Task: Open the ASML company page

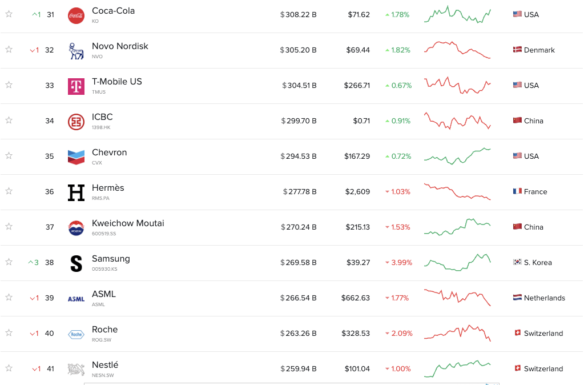Action: pyautogui.click(x=104, y=294)
